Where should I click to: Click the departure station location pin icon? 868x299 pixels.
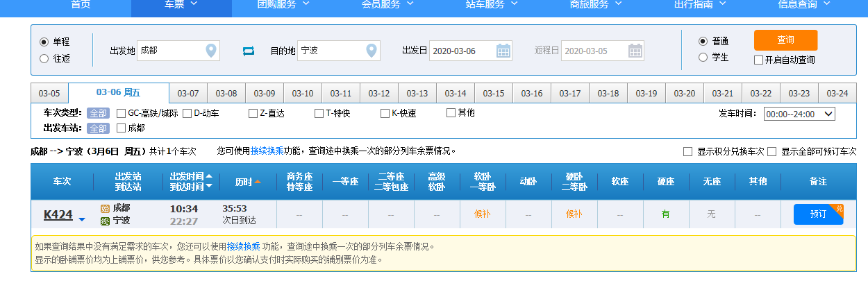(x=212, y=51)
